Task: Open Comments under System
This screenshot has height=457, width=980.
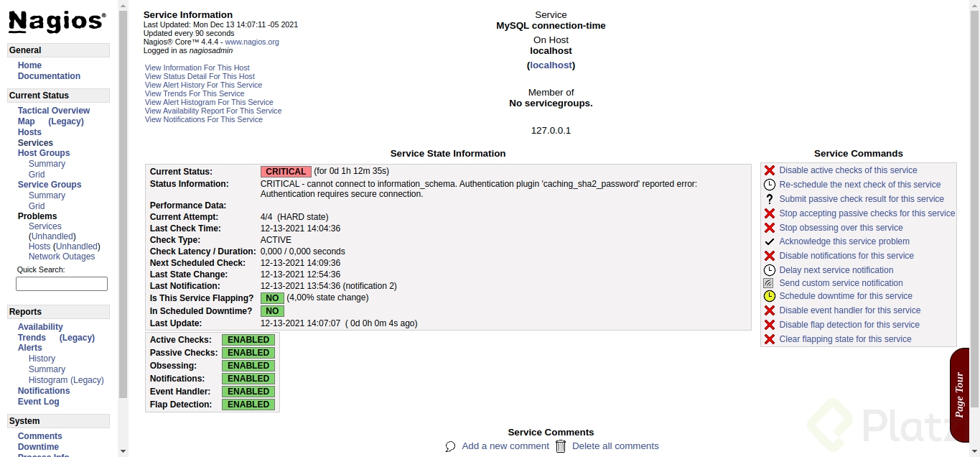Action: (x=40, y=436)
